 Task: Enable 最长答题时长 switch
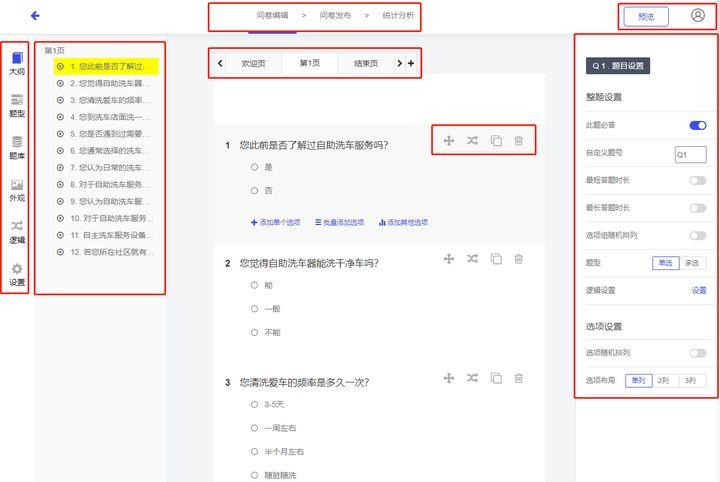coord(698,208)
